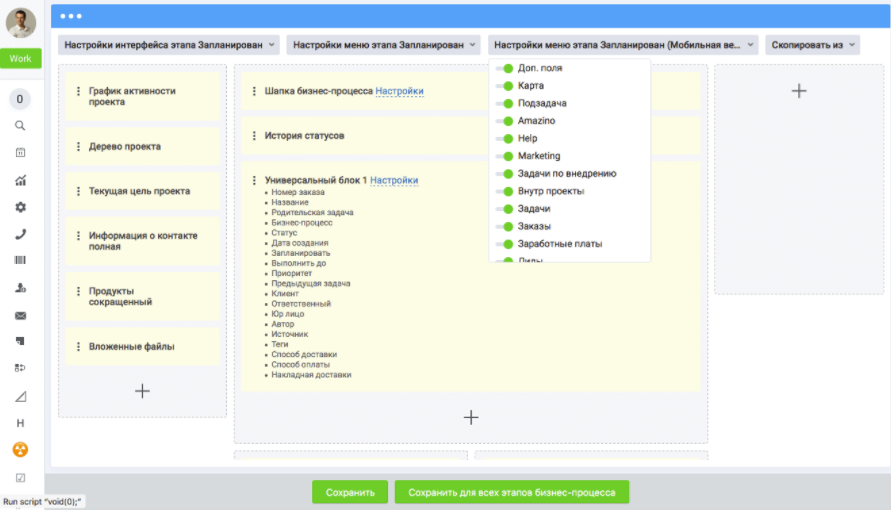Click drag handle of Информация о контакте полная
891x510 pixels.
pyautogui.click(x=78, y=236)
